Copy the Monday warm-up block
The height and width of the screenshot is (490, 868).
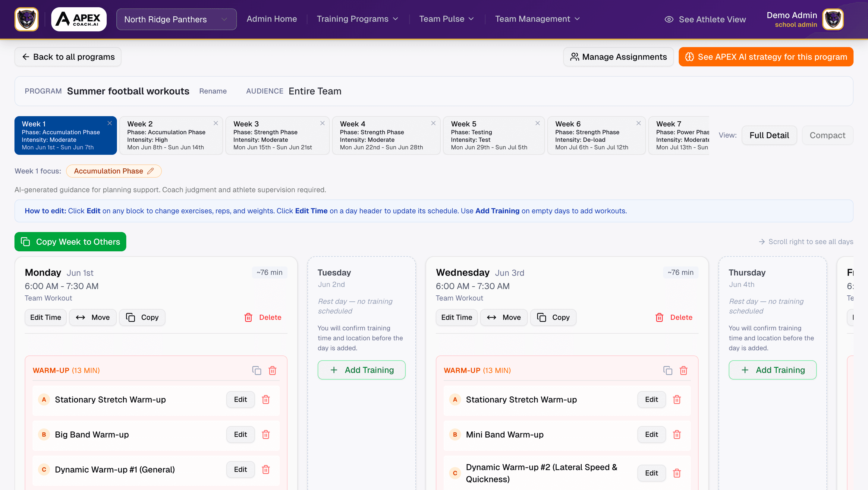[257, 370]
